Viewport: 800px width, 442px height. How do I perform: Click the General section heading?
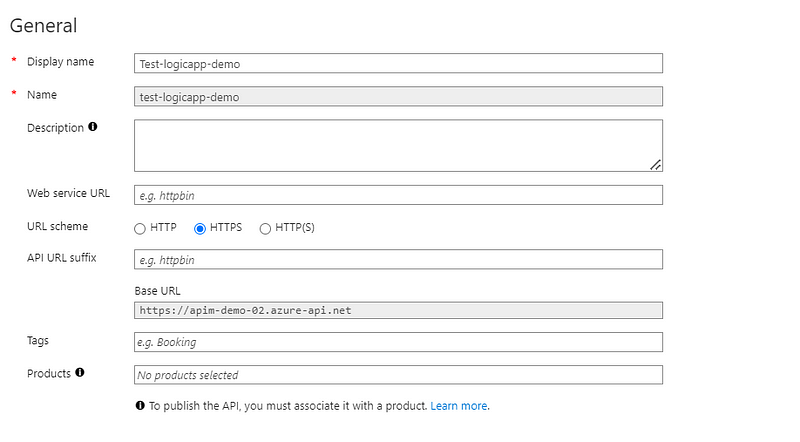coord(43,26)
